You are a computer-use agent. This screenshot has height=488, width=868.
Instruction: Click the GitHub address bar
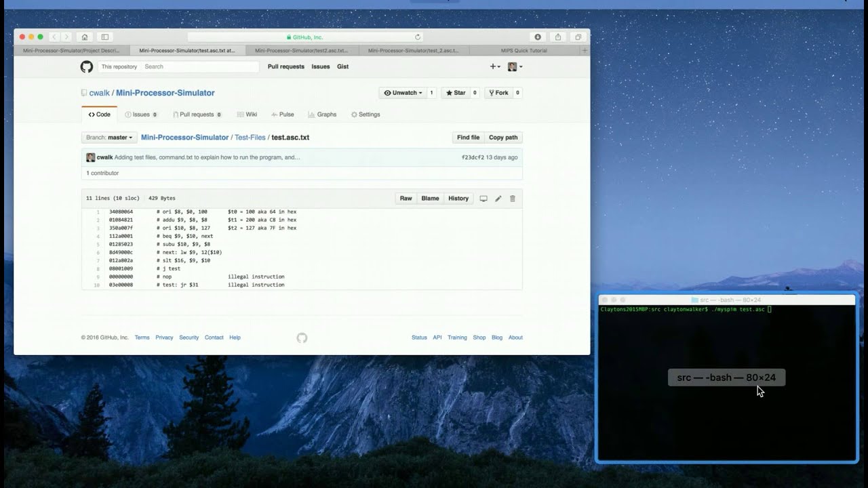(x=305, y=37)
